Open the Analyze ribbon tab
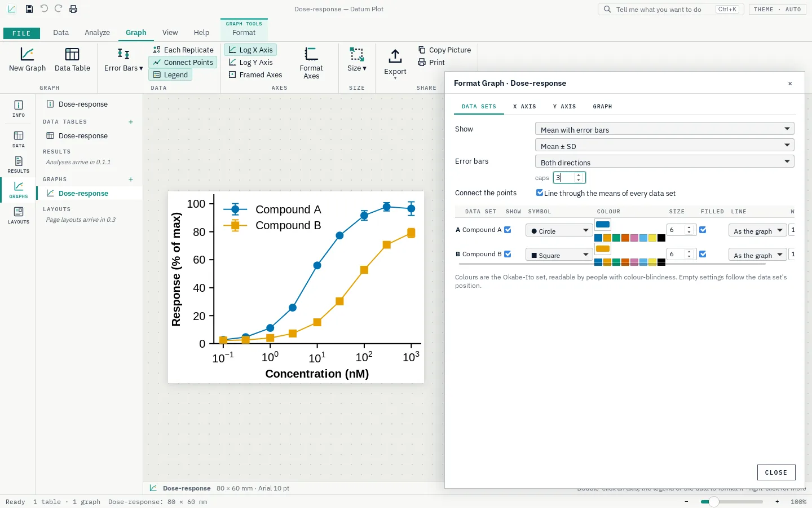This screenshot has width=812, height=508. pyautogui.click(x=97, y=33)
